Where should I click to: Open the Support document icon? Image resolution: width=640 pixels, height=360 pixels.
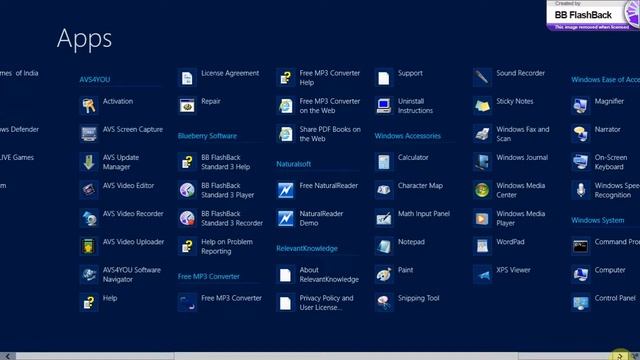pos(384,78)
